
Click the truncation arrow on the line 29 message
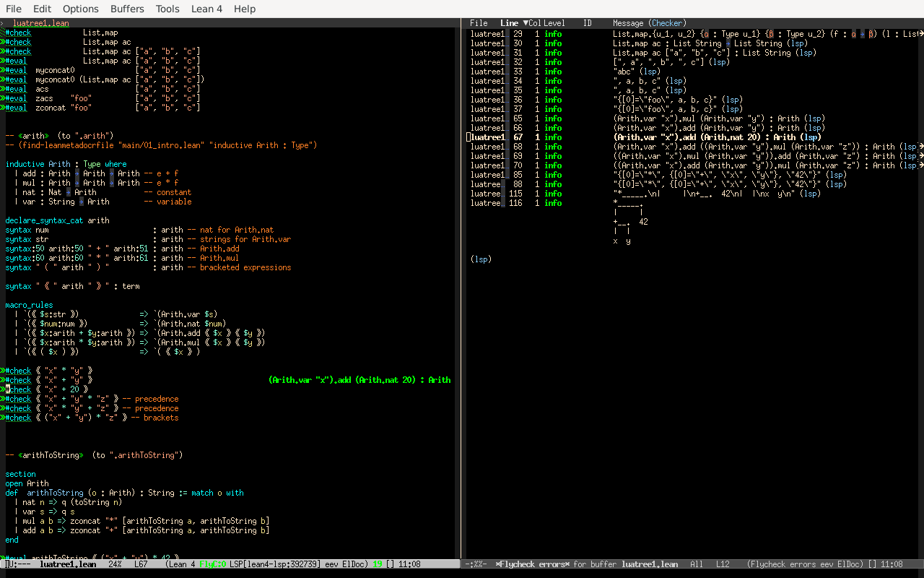[920, 34]
